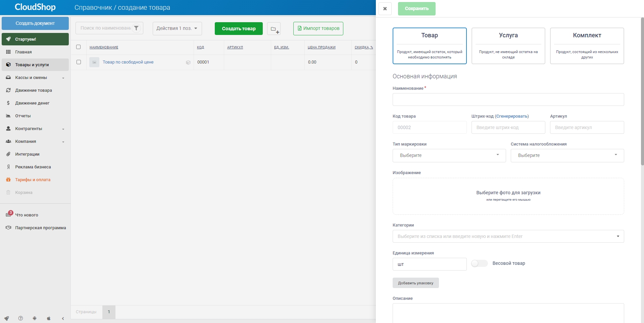Click the Импорт товаров button

(318, 29)
